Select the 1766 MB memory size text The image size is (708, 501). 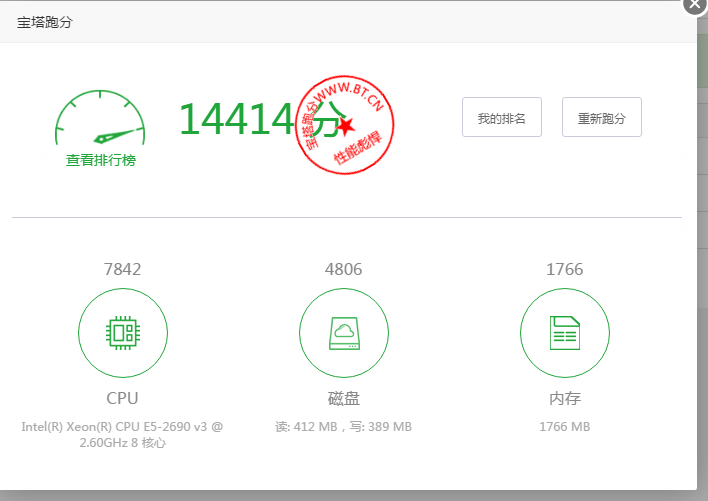click(x=564, y=427)
